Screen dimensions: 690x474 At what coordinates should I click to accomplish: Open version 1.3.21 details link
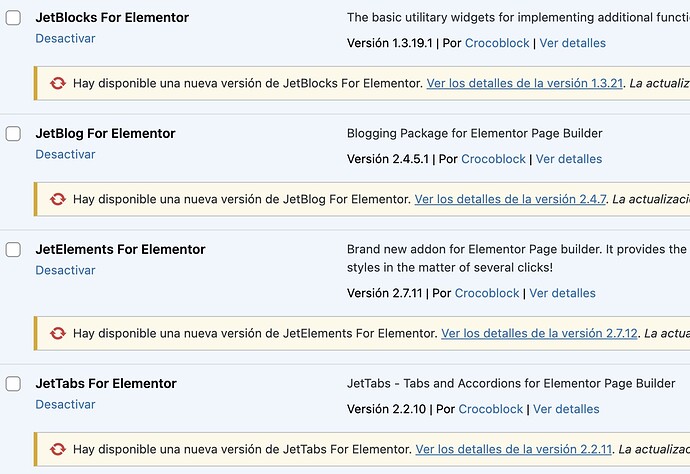524,83
